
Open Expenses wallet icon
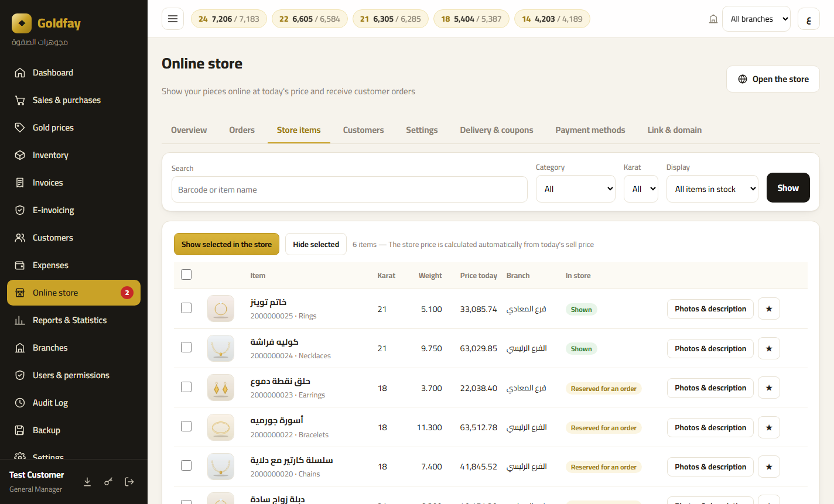pos(20,265)
